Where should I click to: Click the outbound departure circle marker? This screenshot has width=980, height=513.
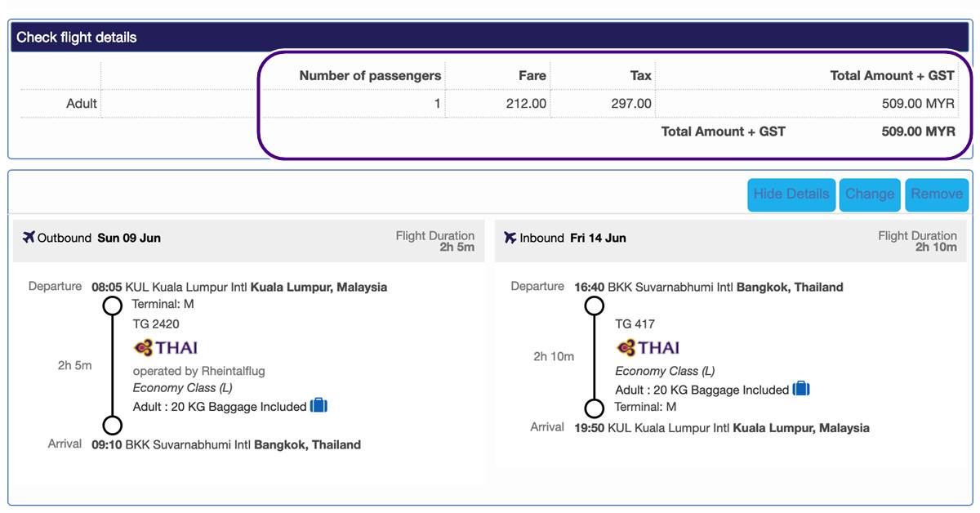[113, 306]
